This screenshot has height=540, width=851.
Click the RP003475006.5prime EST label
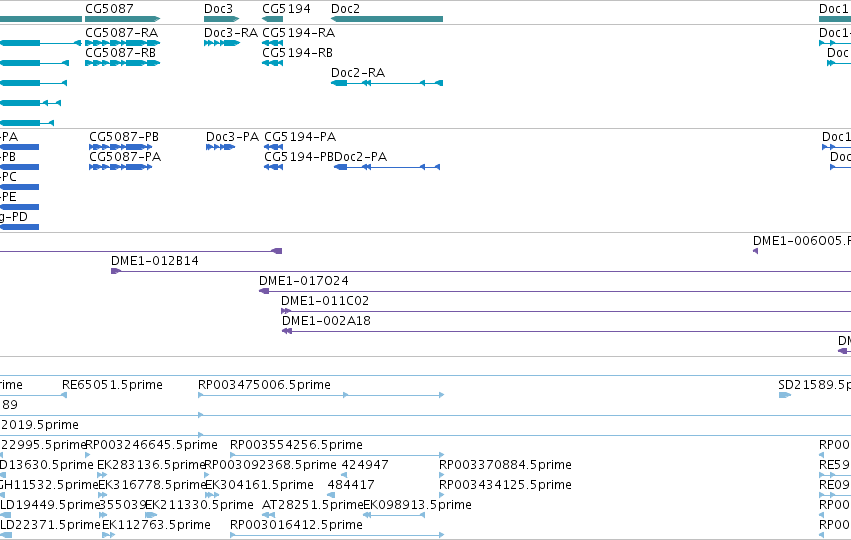[x=264, y=385]
